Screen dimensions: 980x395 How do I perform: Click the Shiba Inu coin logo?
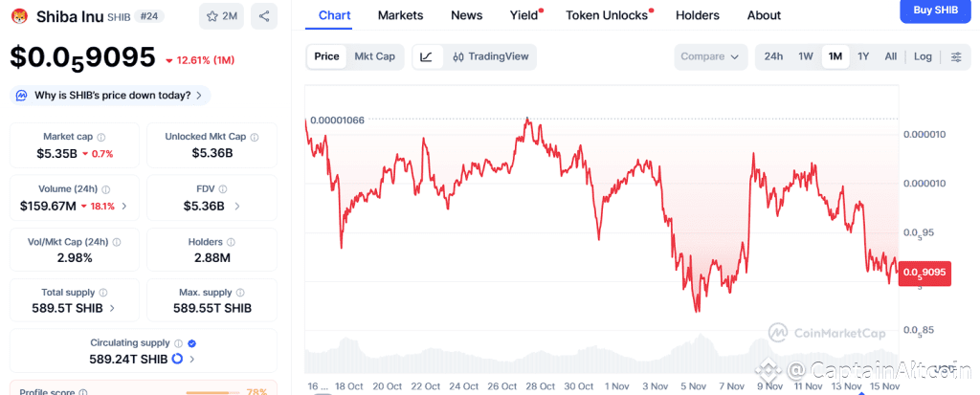pyautogui.click(x=19, y=15)
